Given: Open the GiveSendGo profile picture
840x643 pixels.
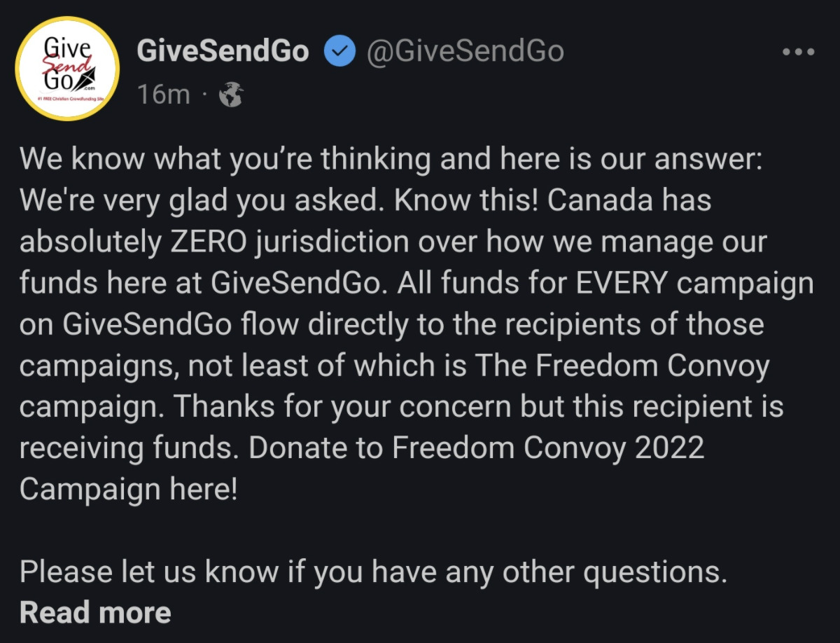Looking at the screenshot, I should [67, 68].
